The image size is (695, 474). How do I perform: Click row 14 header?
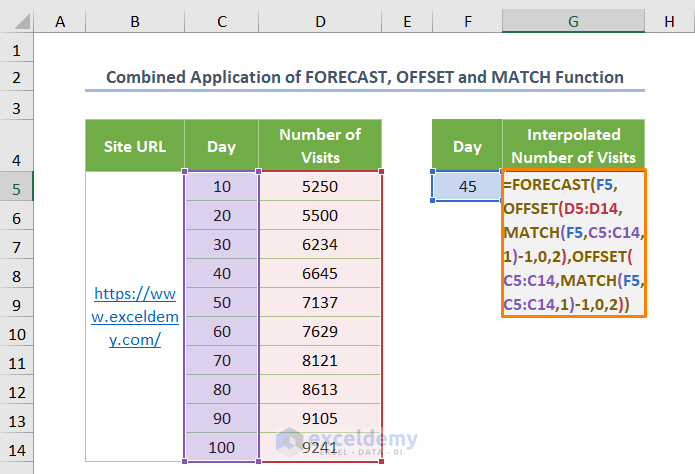pyautogui.click(x=17, y=447)
